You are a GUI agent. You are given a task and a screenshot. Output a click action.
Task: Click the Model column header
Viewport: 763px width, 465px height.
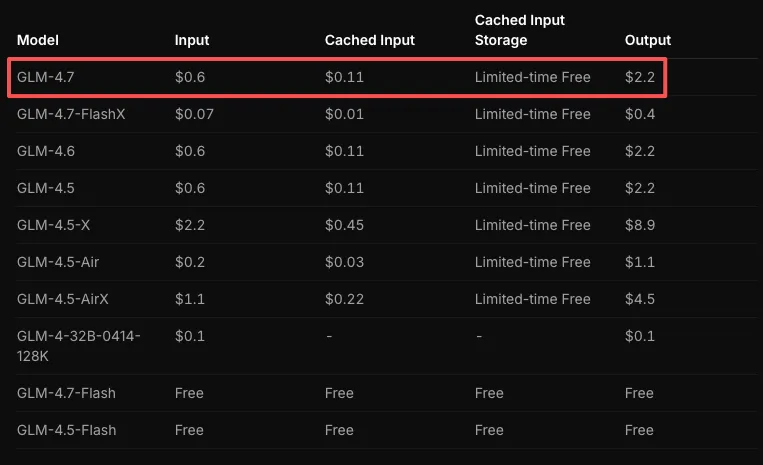38,40
